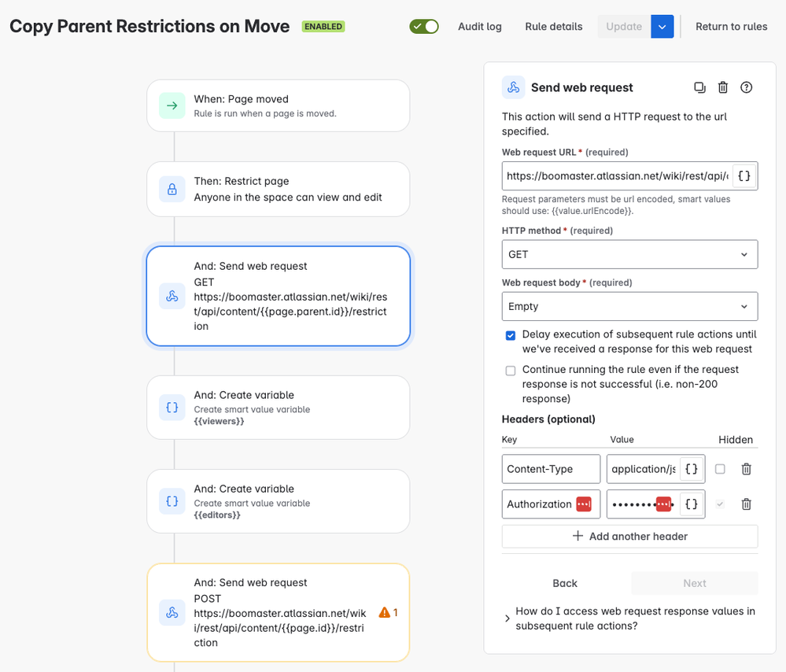Click red password manager icon in Authorization key
Viewport: 786px width, 672px height.
pos(584,504)
